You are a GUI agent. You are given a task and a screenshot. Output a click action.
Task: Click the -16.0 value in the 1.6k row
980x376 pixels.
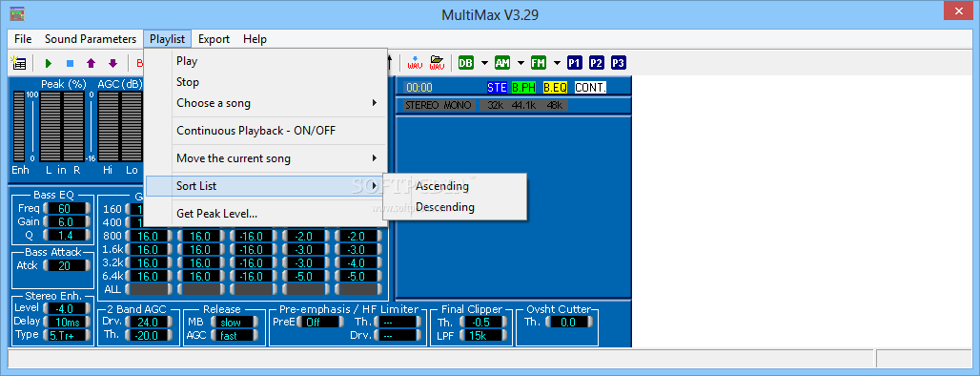(254, 250)
